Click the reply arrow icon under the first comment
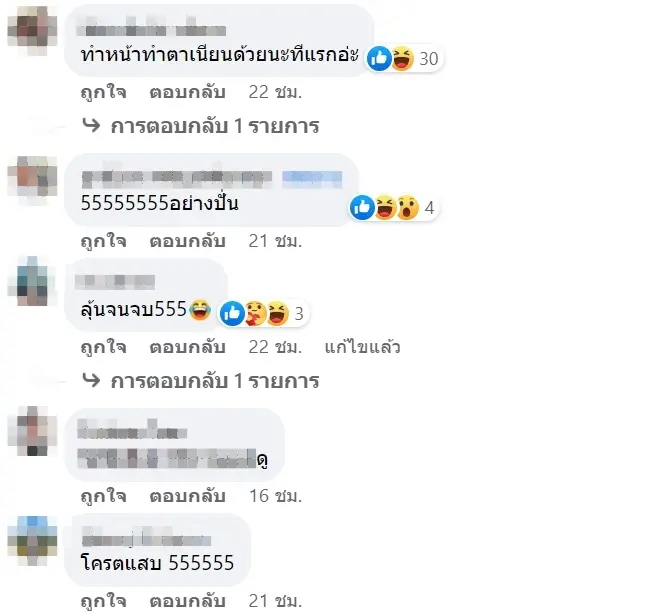Viewport: 661px width, 615px height. 91,125
